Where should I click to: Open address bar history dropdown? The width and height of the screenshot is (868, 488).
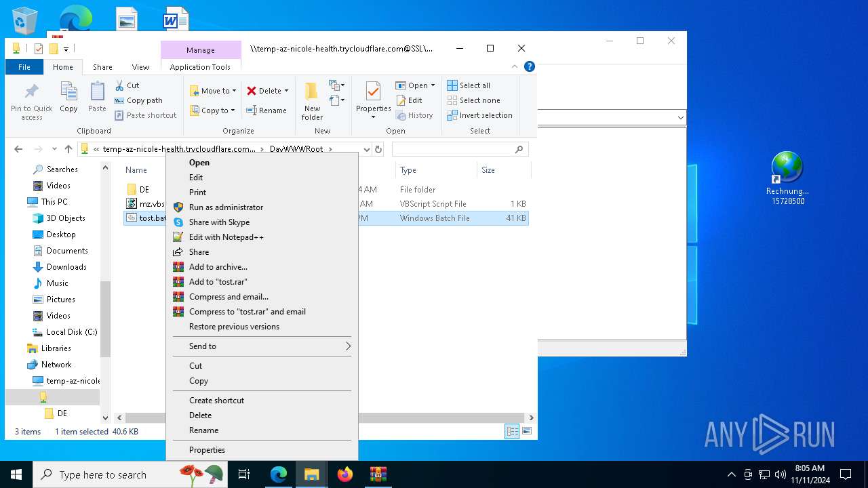pyautogui.click(x=367, y=149)
